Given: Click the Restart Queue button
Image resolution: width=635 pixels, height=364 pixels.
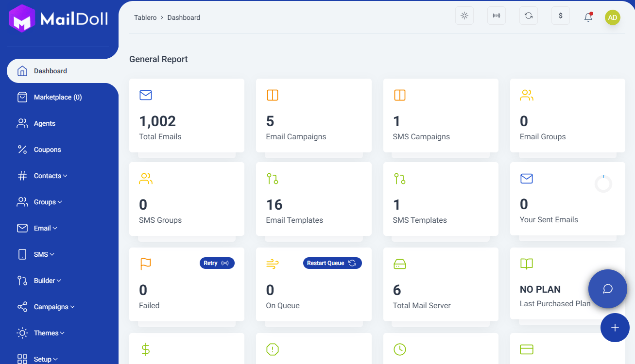Looking at the screenshot, I should click(333, 263).
